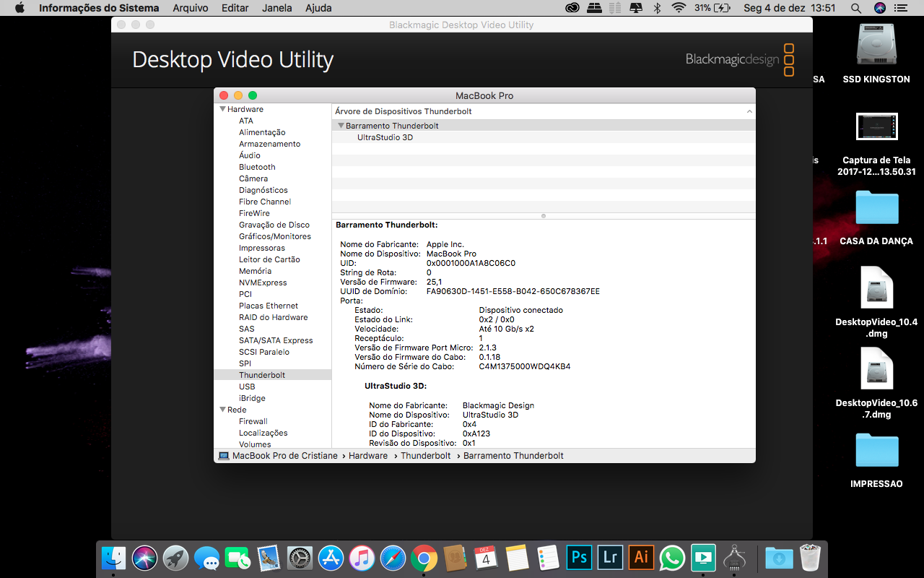This screenshot has height=578, width=924.
Task: Open Launchpad rocket icon in Dock
Action: point(175,558)
